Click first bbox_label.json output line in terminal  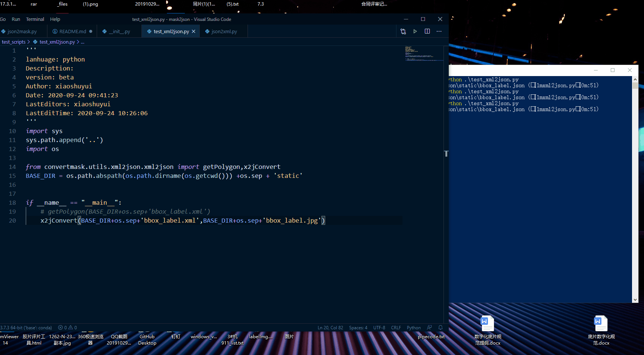tap(524, 85)
